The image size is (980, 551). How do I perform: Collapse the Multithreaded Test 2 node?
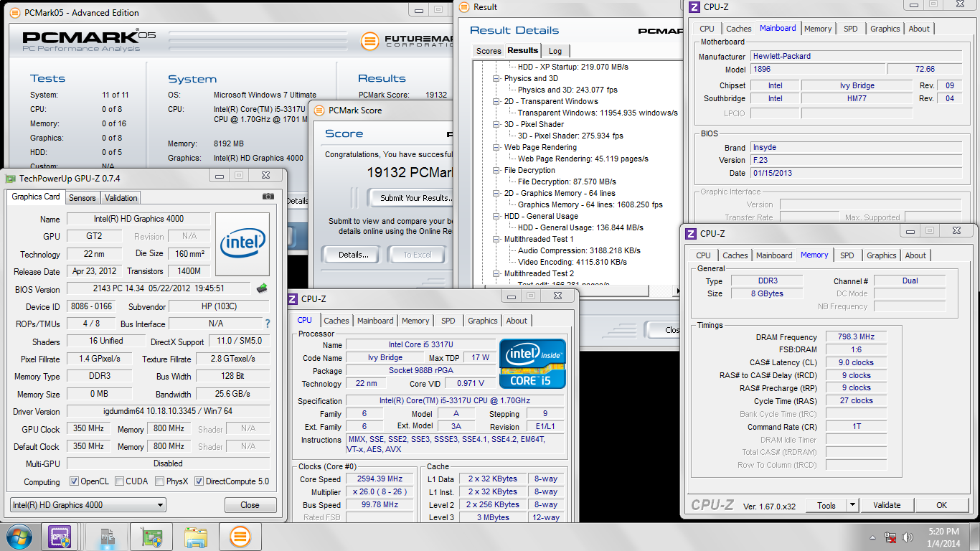click(x=496, y=274)
